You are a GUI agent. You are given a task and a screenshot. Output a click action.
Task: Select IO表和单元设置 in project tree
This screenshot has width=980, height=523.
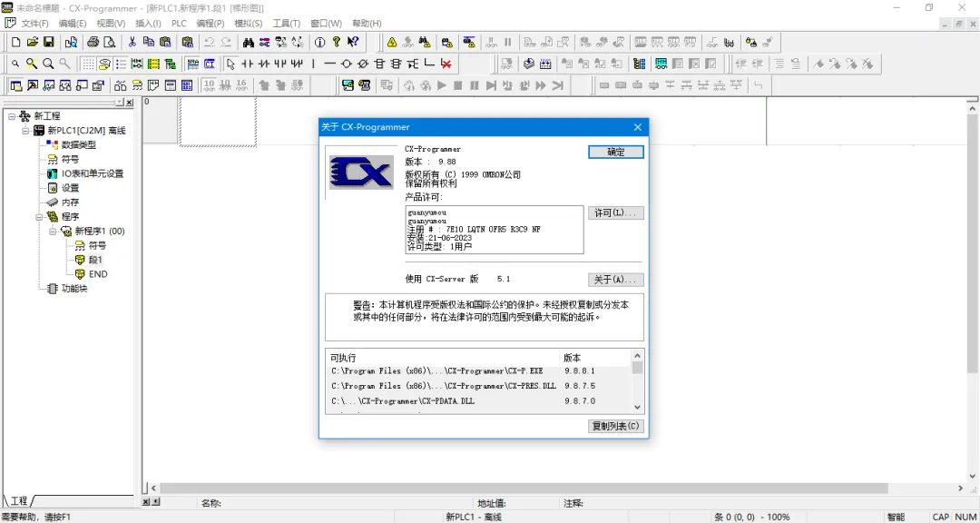tap(93, 174)
